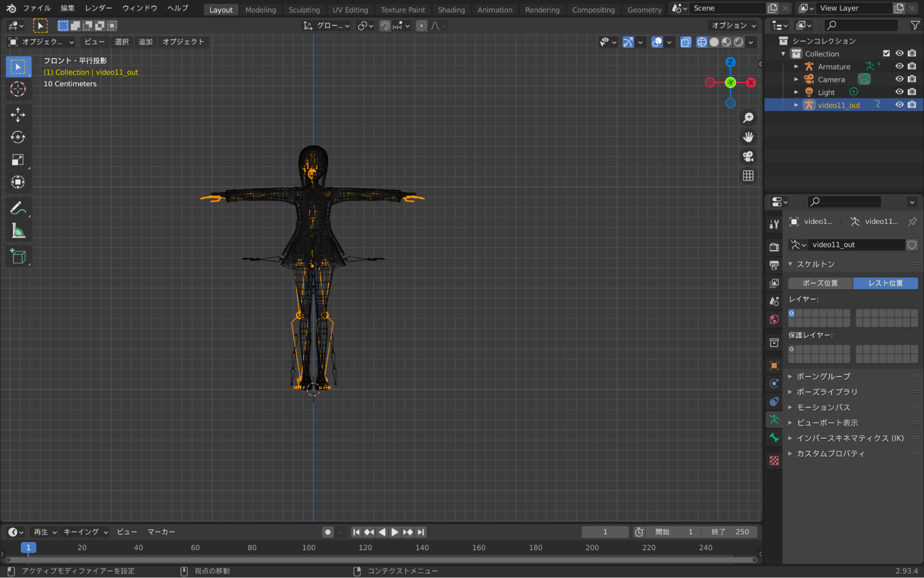The height and width of the screenshot is (578, 924).
Task: Click the 終了 end frame field
Action: tap(730, 532)
